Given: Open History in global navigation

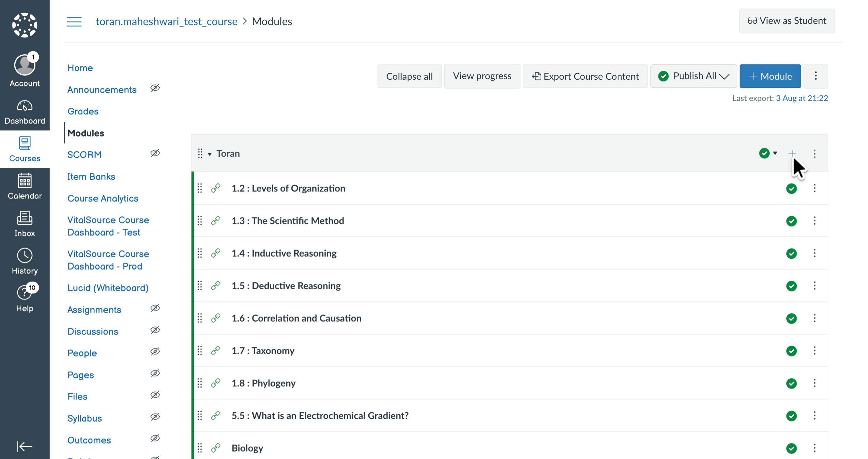Looking at the screenshot, I should pos(25,261).
